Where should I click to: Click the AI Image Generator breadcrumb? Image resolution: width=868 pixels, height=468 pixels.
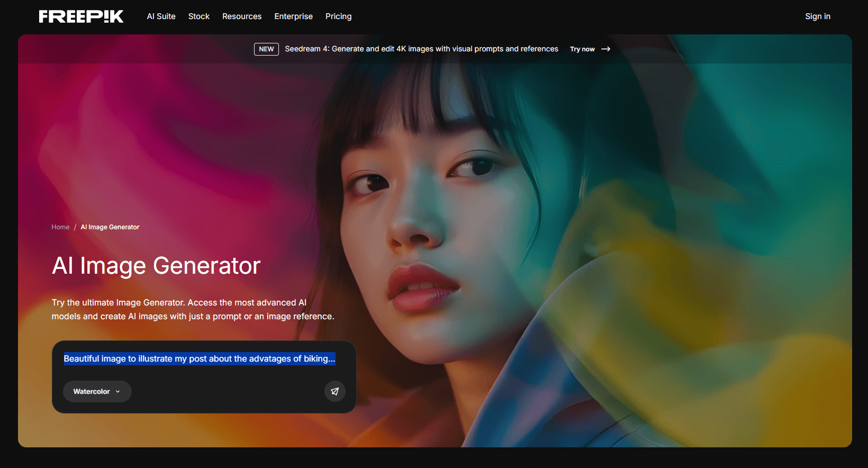point(110,227)
